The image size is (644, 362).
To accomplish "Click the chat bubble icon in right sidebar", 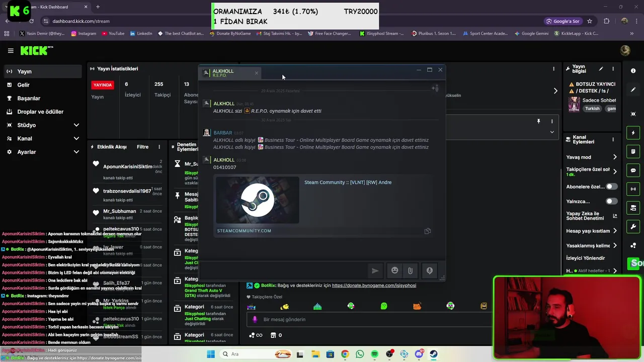I will tap(633, 170).
